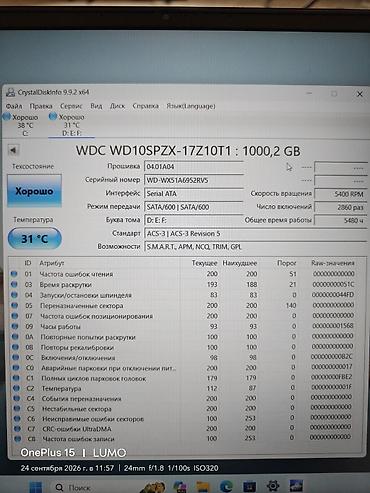Click status icon for Время раскрутки

pos(14,285)
